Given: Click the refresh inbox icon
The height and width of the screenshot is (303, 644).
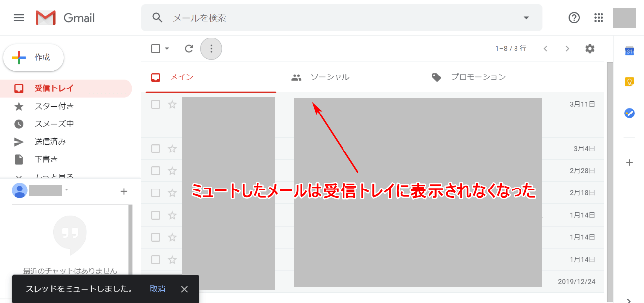Looking at the screenshot, I should pos(189,48).
